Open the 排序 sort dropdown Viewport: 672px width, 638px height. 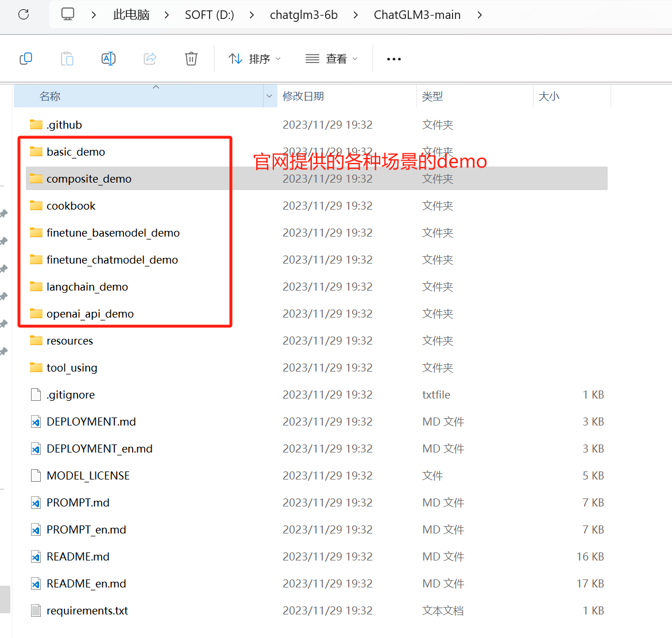pyautogui.click(x=254, y=59)
